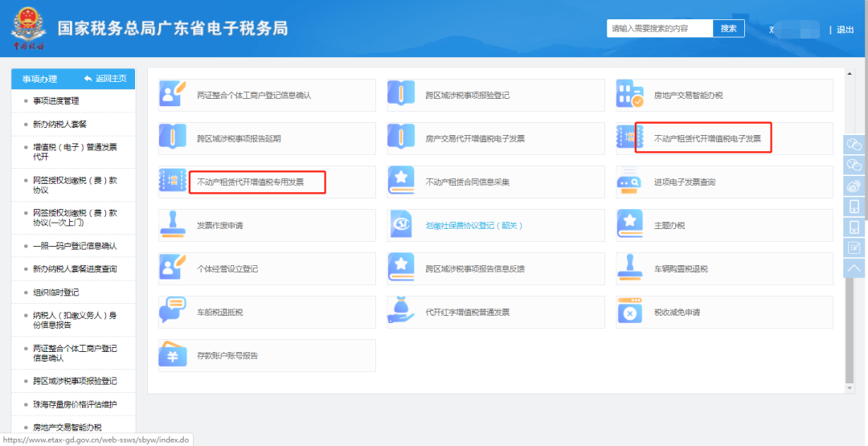Click the 进项电子发票查询 search icon
Image resolution: width=868 pixels, height=446 pixels.
[630, 181]
